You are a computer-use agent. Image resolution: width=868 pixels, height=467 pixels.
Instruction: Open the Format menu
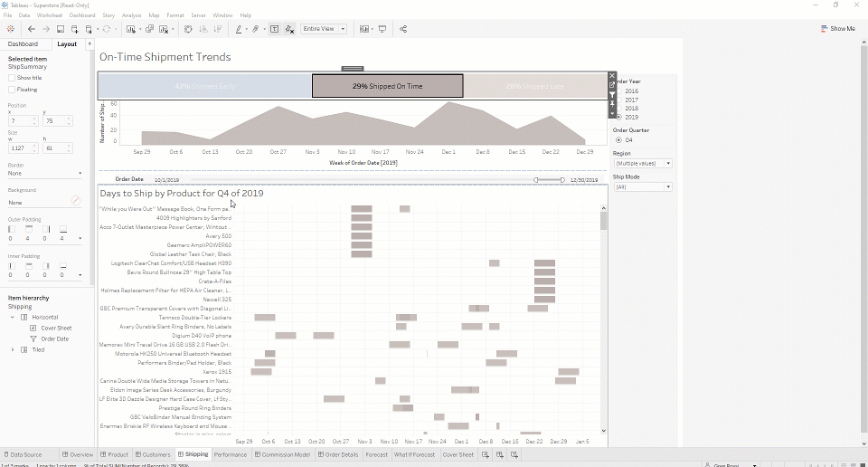coord(175,15)
